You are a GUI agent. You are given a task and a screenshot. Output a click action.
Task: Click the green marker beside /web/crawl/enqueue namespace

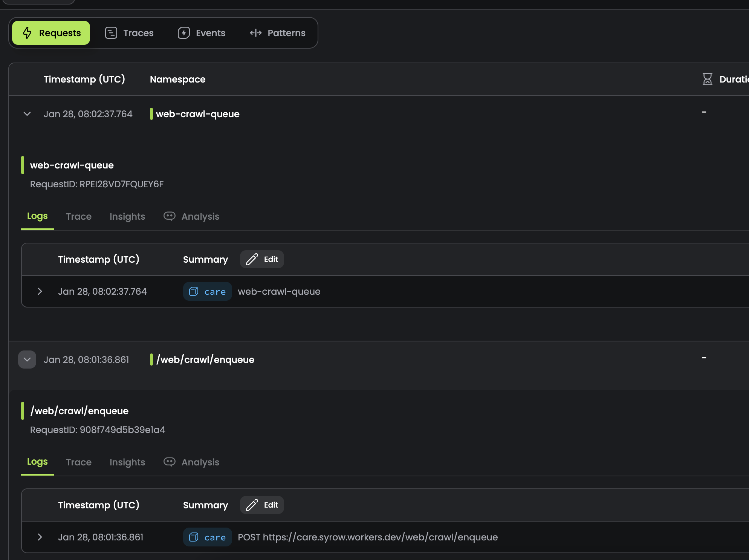click(151, 360)
